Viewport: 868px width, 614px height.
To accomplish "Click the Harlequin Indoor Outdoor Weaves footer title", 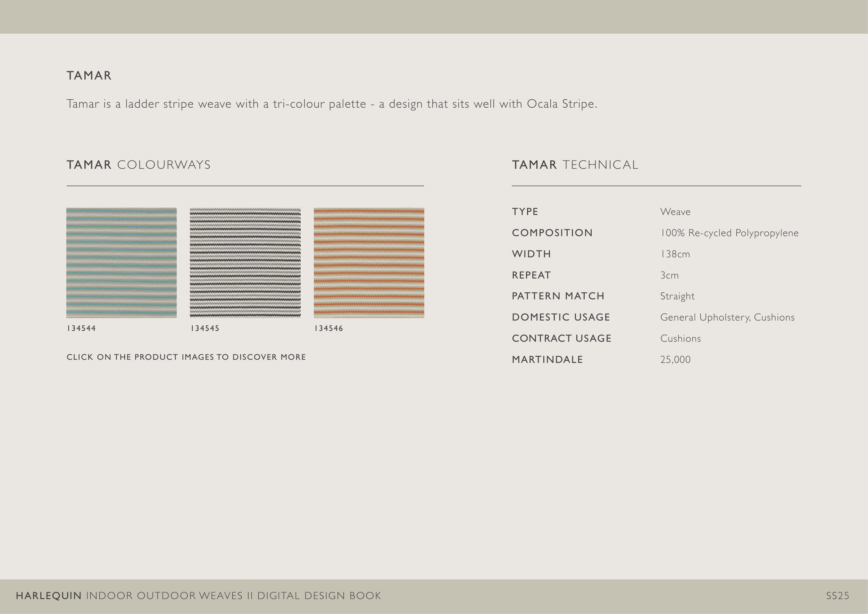I will click(199, 596).
